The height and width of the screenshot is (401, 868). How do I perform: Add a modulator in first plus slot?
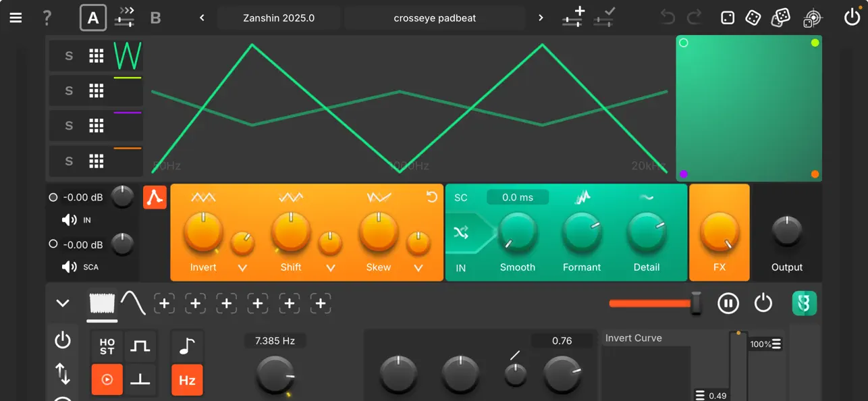click(164, 304)
